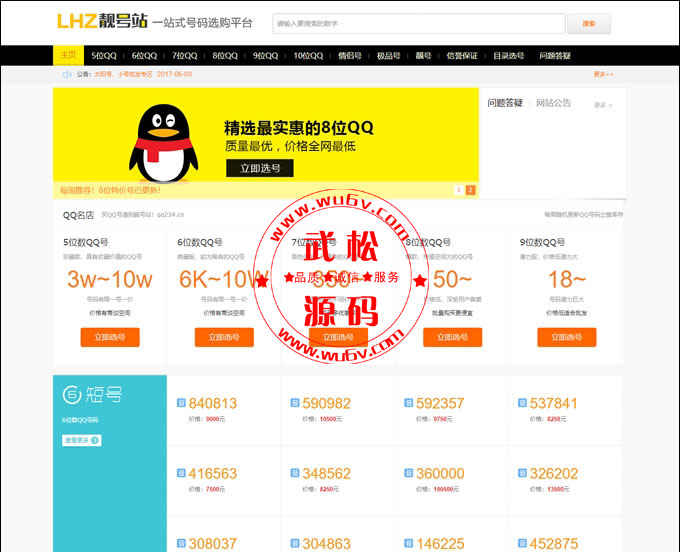680x552 pixels.
Task: Click the blue icon beside number 326202
Action: coord(523,473)
